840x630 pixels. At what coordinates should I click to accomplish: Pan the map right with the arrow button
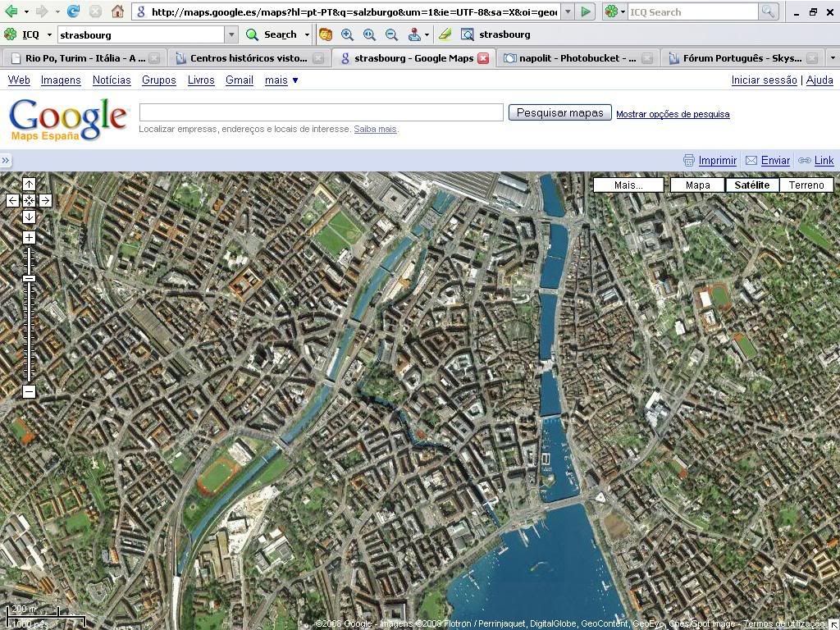45,200
